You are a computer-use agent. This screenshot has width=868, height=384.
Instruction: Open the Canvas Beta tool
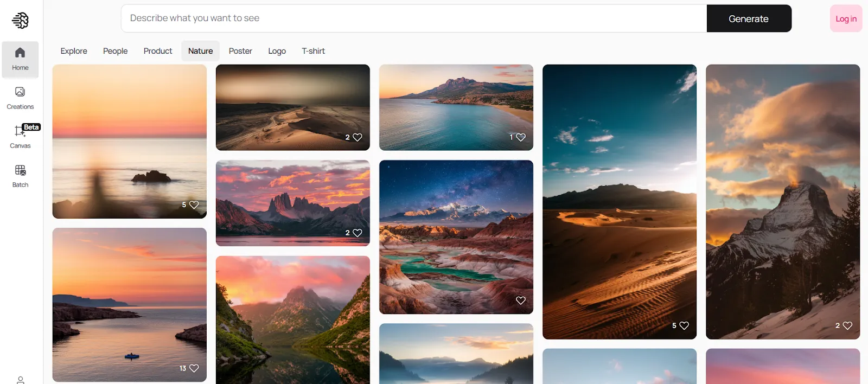coord(20,137)
